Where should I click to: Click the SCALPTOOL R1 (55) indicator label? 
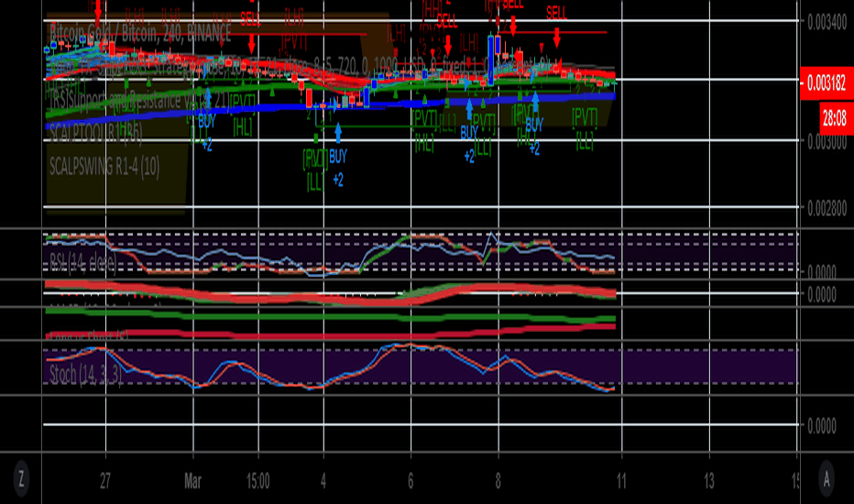pyautogui.click(x=95, y=133)
